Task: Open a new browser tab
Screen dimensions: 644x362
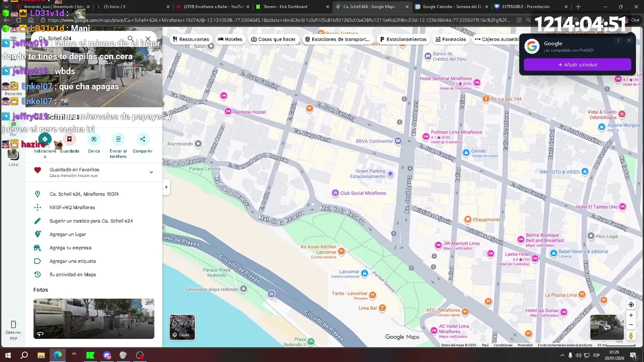Action: pos(578,7)
